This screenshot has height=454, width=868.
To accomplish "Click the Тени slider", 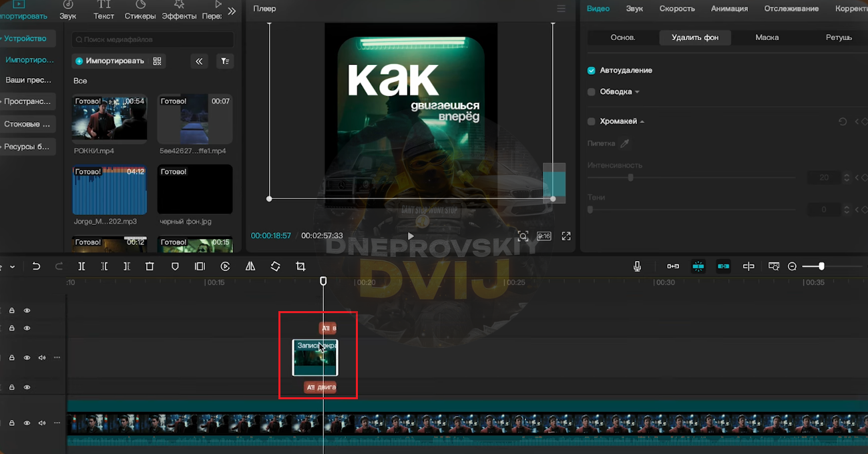I will tap(692, 210).
